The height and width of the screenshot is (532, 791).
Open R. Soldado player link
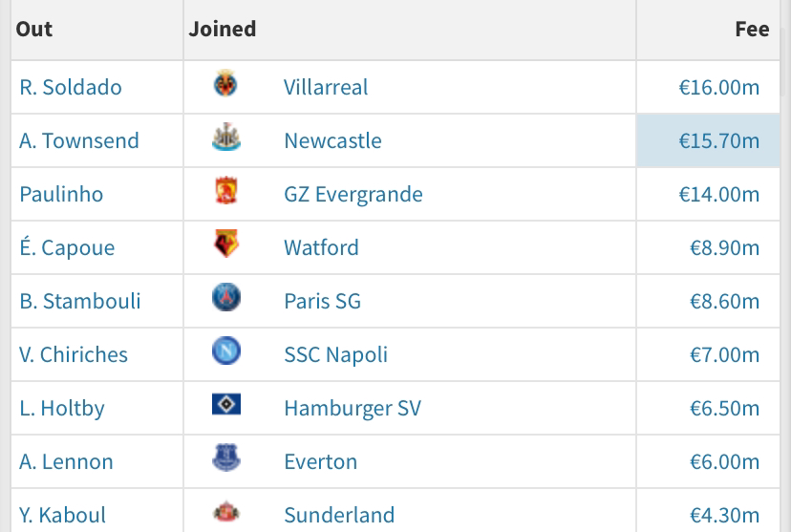71,87
